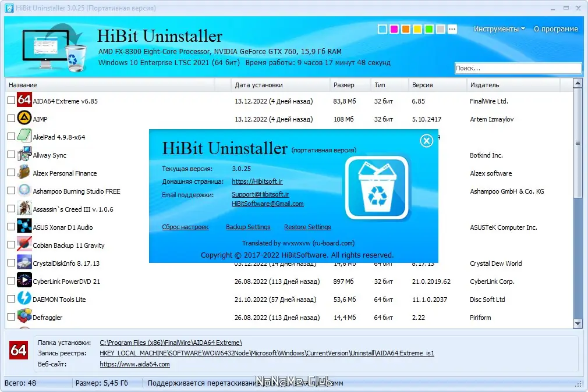The width and height of the screenshot is (588, 392).
Task: Click the ASUS Xonar D1 Audio icon
Action: [24, 226]
